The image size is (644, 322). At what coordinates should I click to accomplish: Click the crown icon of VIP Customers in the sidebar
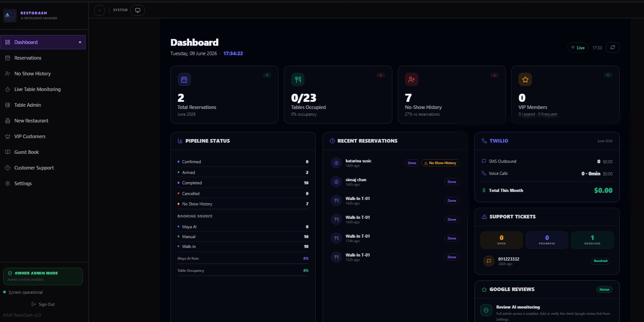point(8,136)
